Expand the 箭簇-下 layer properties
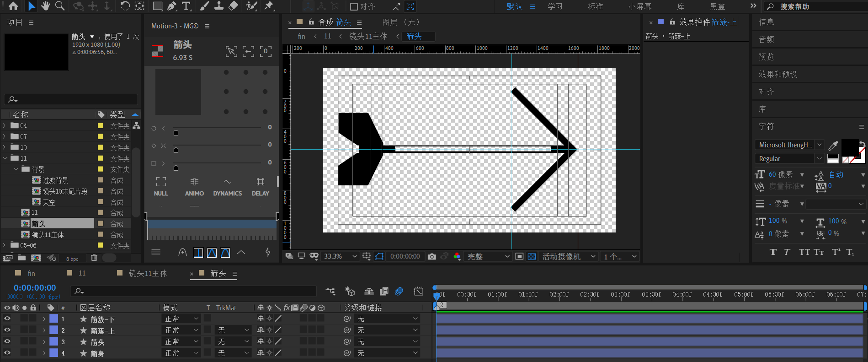 [x=44, y=319]
